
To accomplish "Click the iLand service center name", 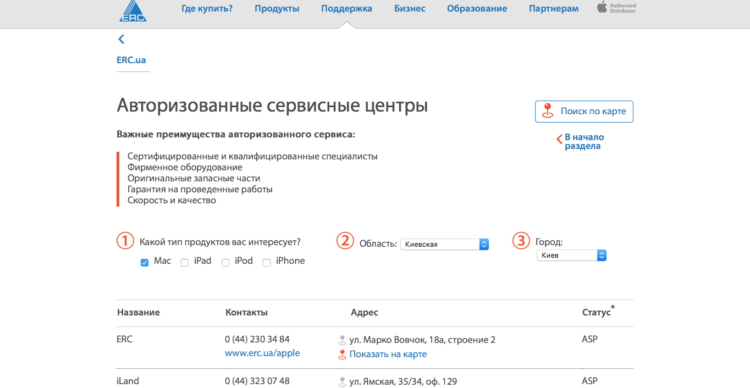I will pos(128,382).
